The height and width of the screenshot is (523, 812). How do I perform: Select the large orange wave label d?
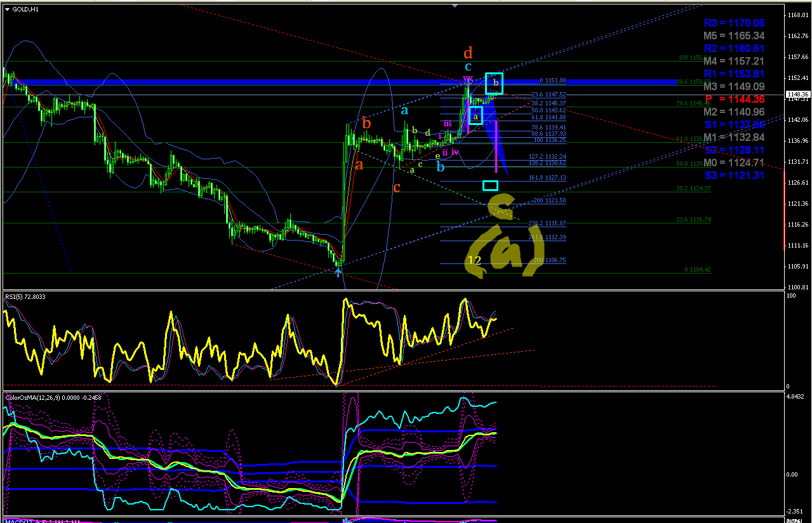468,53
